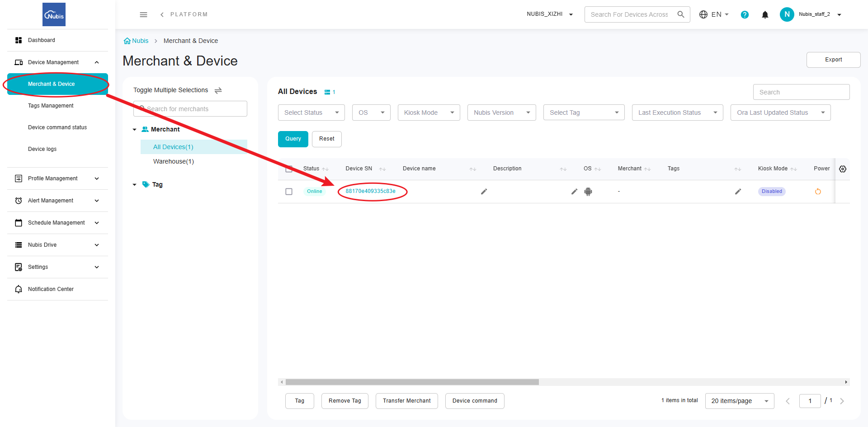The image size is (868, 427).
Task: Open the hamburger menu icon
Action: tap(143, 14)
